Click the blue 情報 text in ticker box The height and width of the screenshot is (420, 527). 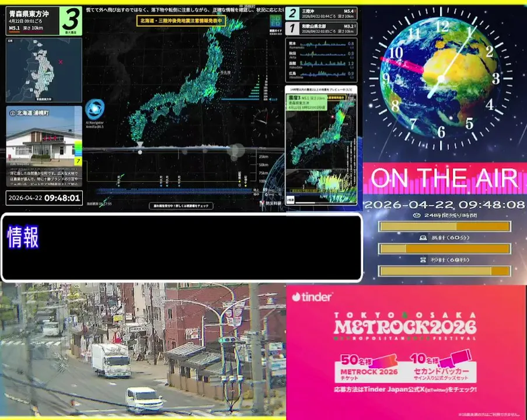23,237
